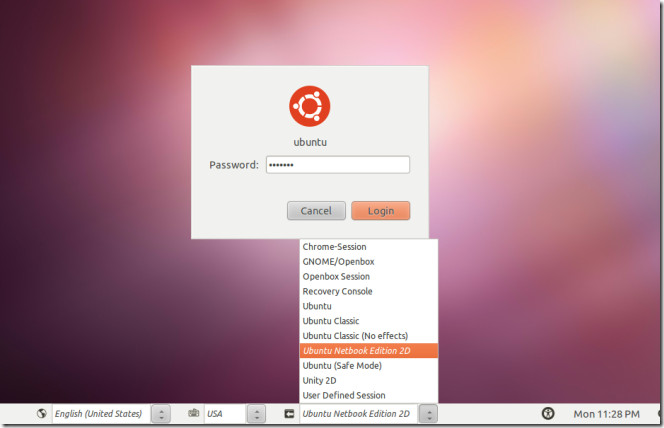Expand the language selector arrows
Screen dimensions: 664x428
[161, 414]
